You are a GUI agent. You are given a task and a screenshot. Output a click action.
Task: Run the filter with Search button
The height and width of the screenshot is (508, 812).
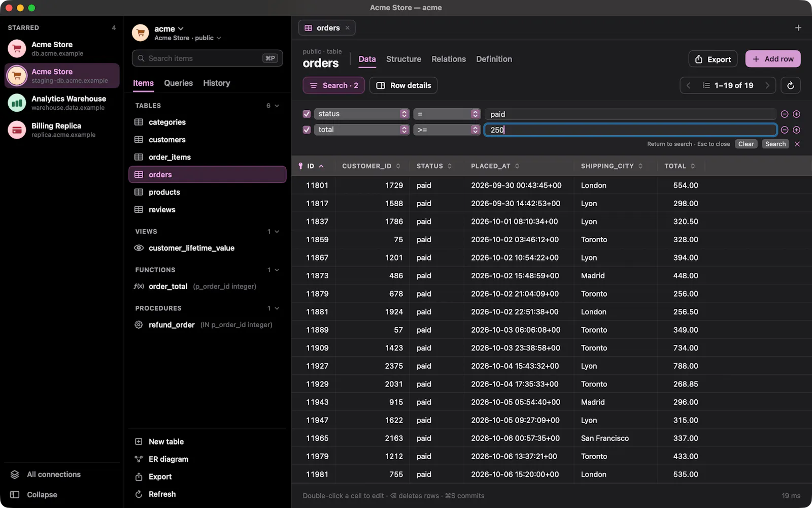click(775, 144)
